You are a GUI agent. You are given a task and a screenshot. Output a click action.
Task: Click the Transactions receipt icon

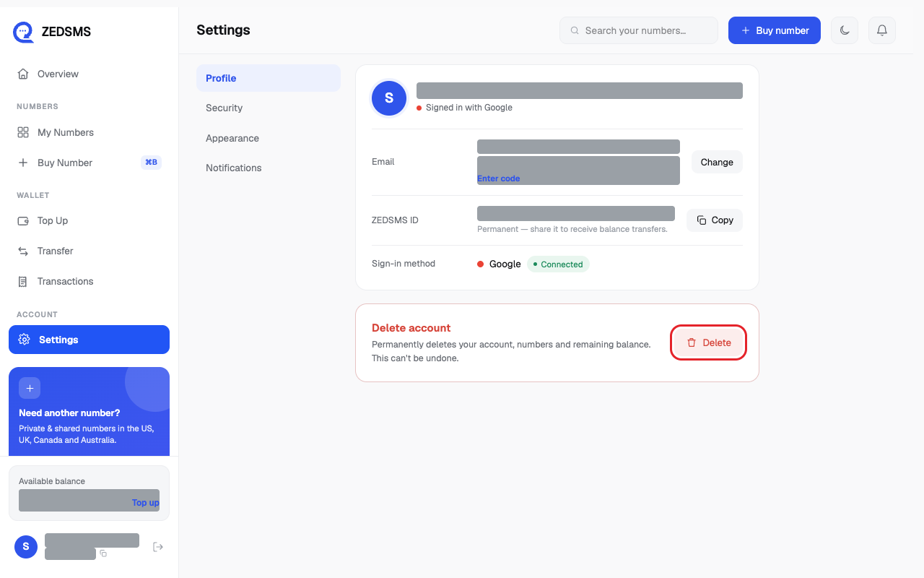23,281
